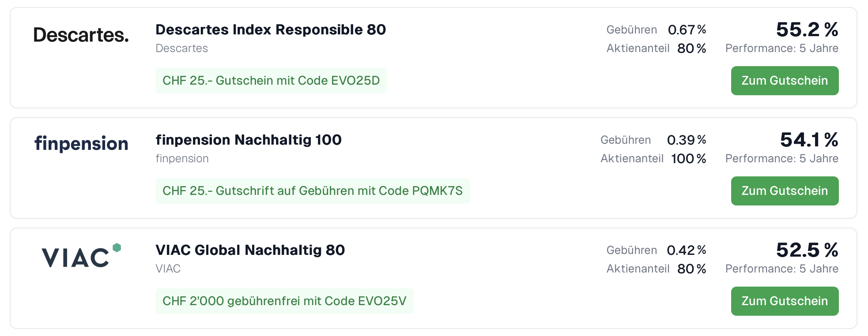This screenshot has height=336, width=868.
Task: Open the finpension Nachhaltig 100 title
Action: (x=249, y=140)
